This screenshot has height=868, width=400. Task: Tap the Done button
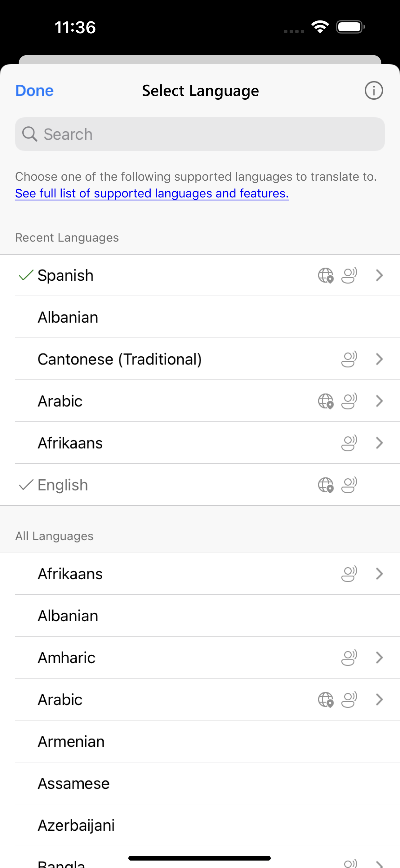(x=34, y=90)
